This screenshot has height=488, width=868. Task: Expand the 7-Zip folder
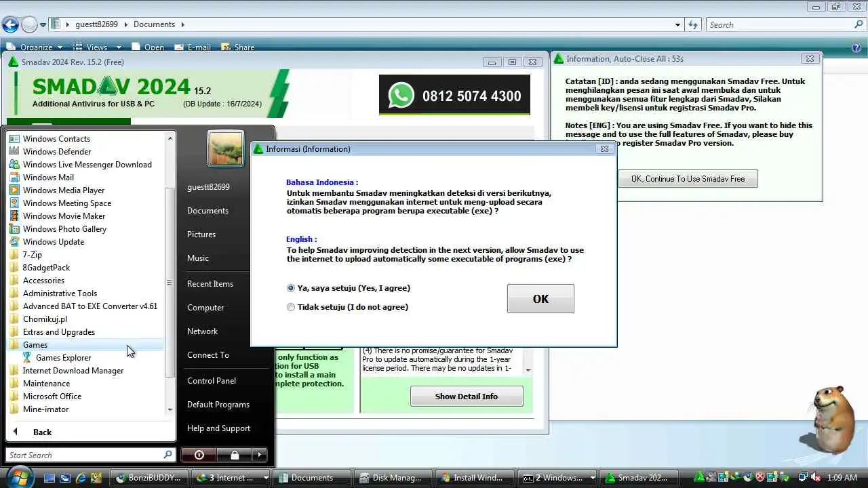(85, 255)
